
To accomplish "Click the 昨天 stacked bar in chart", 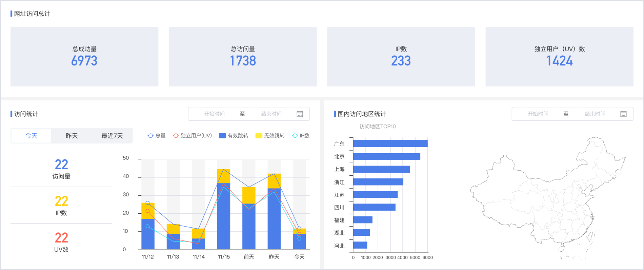I will [274, 211].
